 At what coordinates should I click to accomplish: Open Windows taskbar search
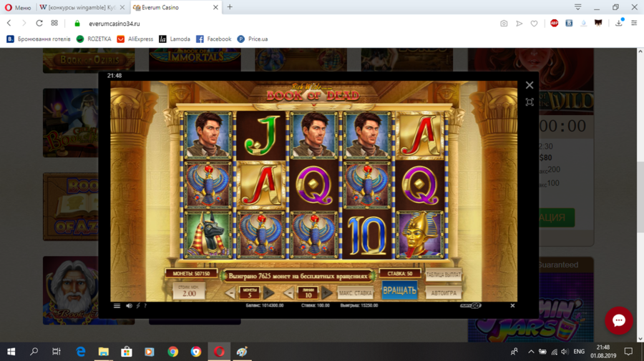pos(34,352)
